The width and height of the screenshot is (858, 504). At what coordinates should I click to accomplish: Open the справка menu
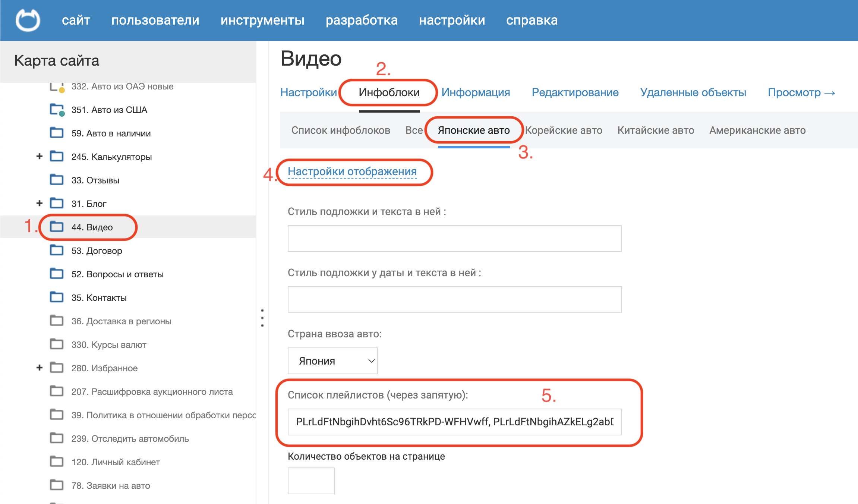click(x=532, y=20)
